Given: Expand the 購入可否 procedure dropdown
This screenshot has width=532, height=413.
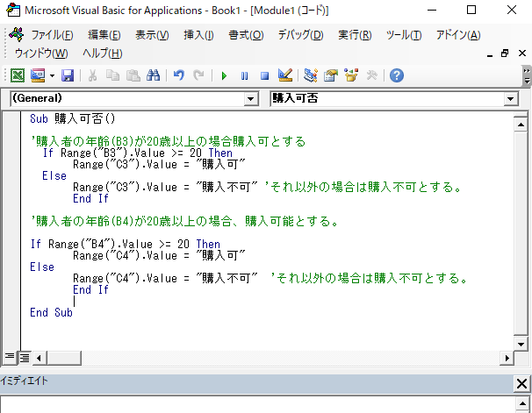Looking at the screenshot, I should [511, 99].
